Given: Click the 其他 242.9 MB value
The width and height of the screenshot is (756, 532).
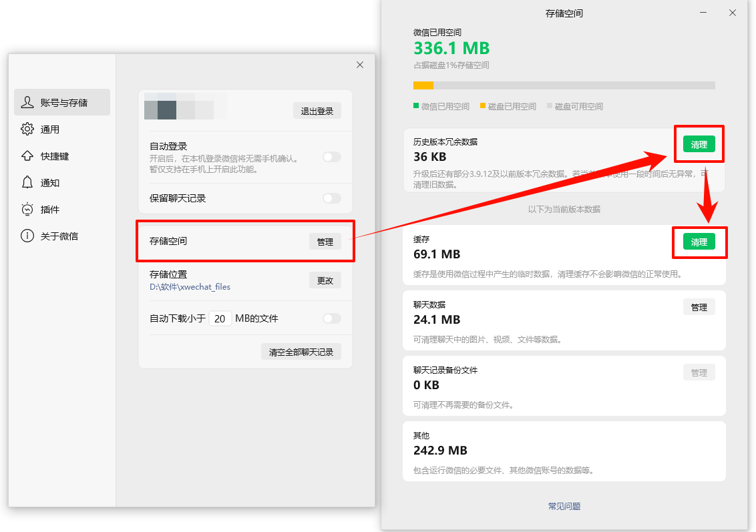Looking at the screenshot, I should click(x=440, y=450).
